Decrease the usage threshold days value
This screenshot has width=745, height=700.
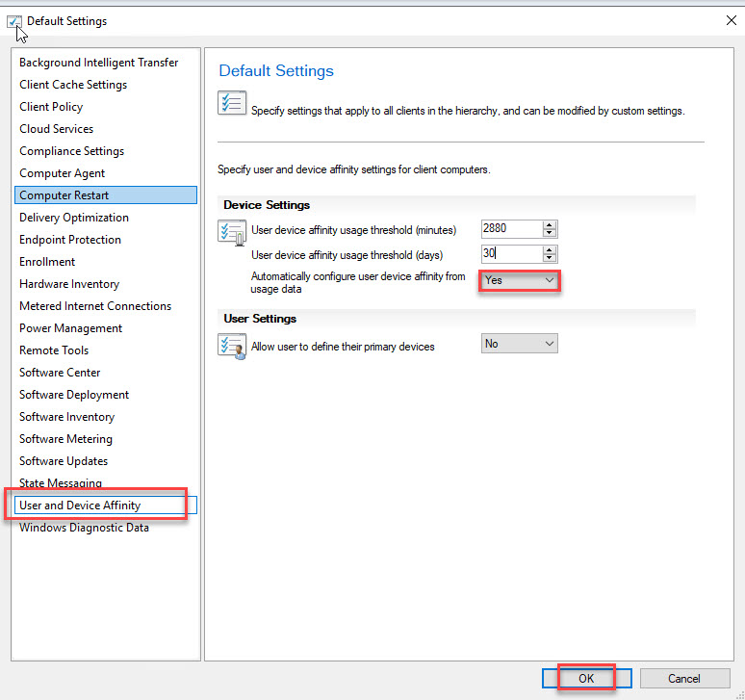click(550, 258)
